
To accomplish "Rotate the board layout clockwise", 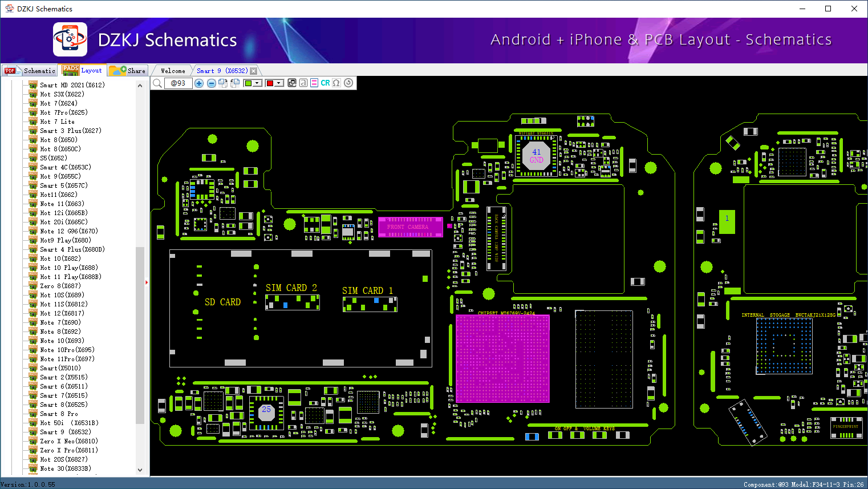I will pyautogui.click(x=223, y=83).
